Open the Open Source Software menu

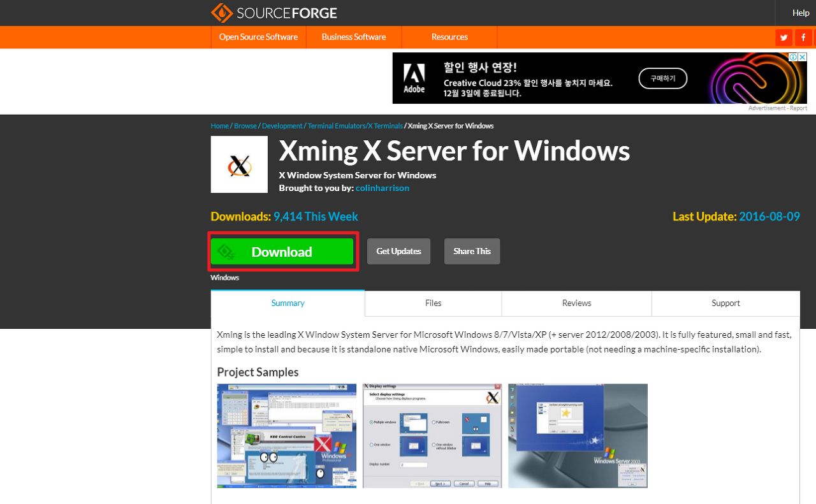pos(258,37)
